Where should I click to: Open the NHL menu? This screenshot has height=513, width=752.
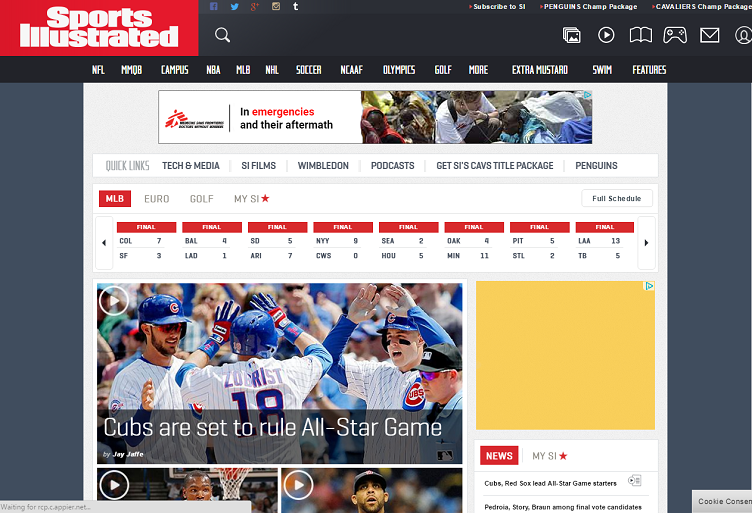(x=272, y=70)
